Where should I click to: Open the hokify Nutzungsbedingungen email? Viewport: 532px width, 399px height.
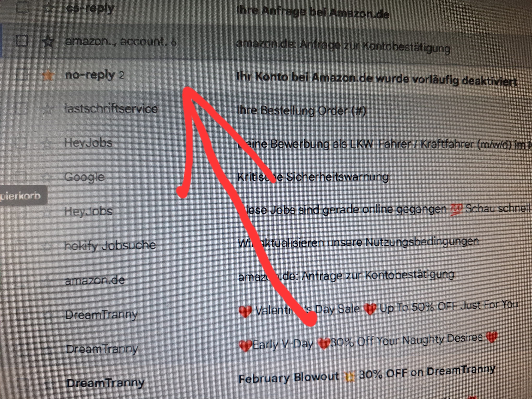(x=358, y=242)
